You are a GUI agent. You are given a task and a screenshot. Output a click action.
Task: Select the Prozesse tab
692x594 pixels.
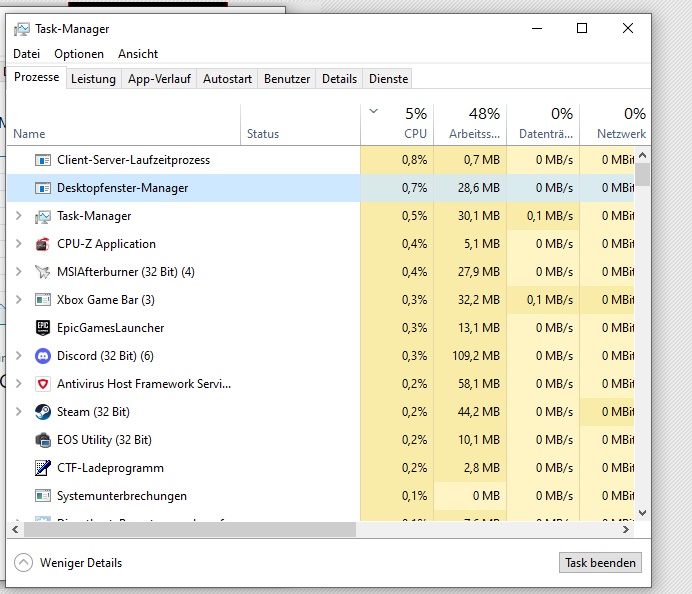[37, 77]
